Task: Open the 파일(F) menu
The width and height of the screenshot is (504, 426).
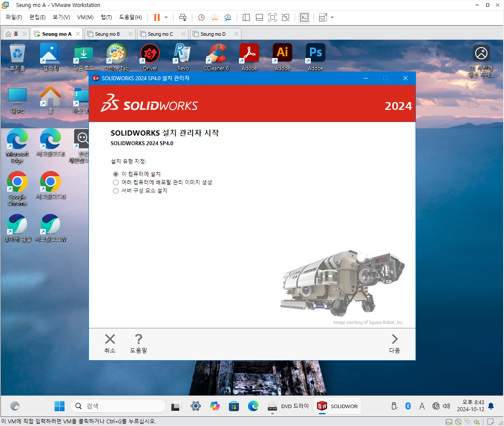Action: click(x=14, y=17)
